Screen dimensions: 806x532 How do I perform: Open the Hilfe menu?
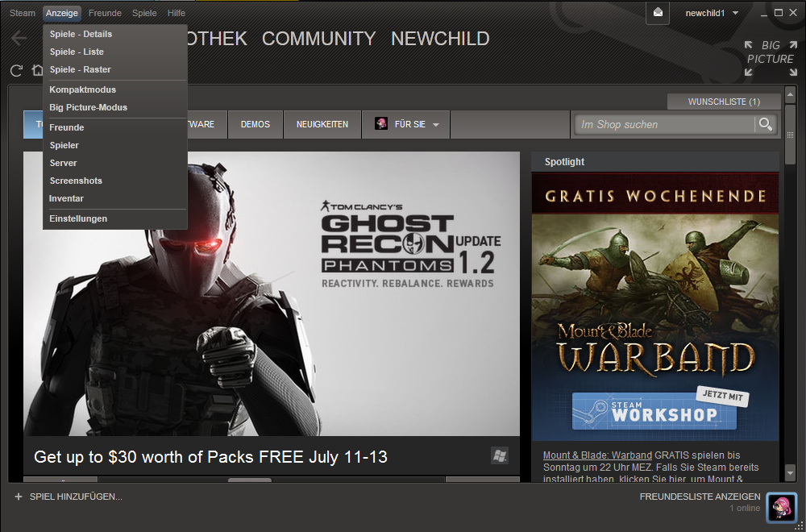coord(177,13)
